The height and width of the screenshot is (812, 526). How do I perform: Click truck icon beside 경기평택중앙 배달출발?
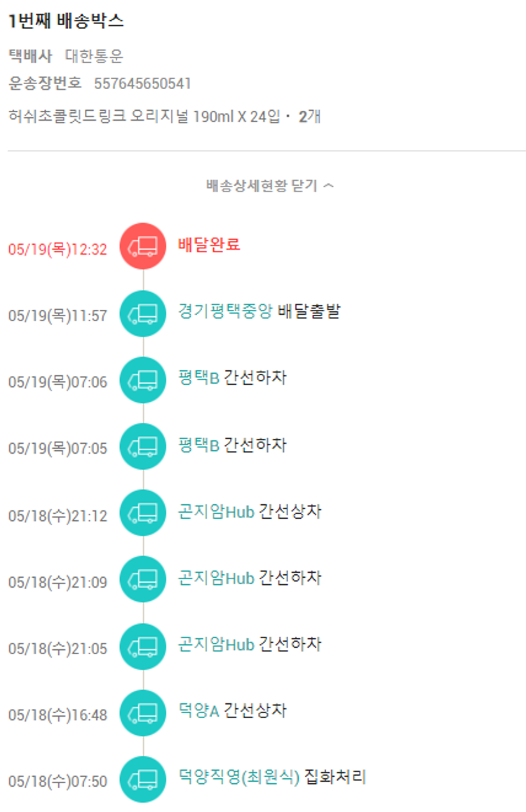click(x=143, y=313)
